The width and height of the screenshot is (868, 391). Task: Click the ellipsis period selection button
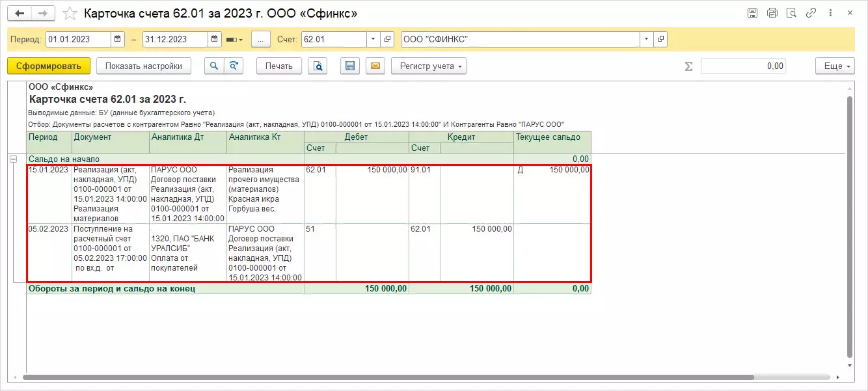[x=260, y=39]
